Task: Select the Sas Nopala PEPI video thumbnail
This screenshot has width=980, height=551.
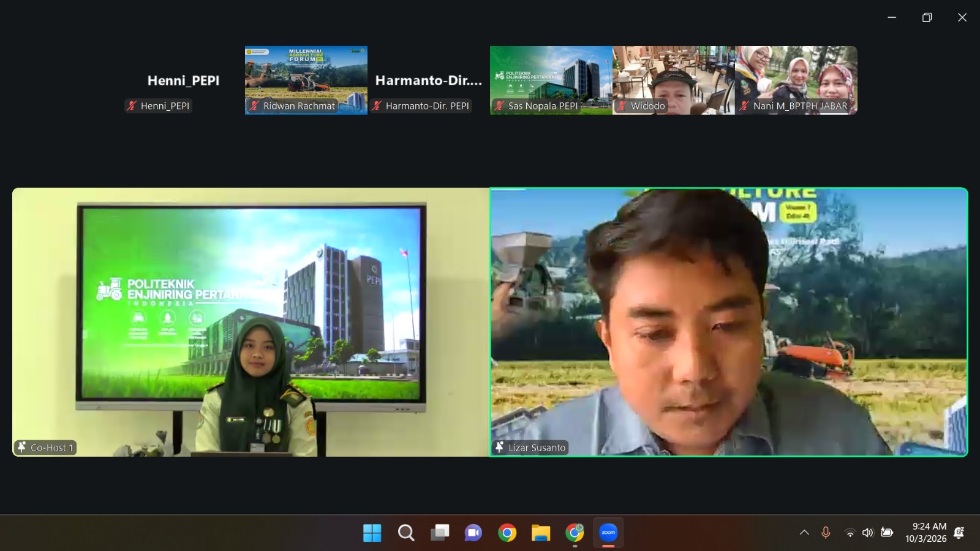Action: (x=551, y=80)
